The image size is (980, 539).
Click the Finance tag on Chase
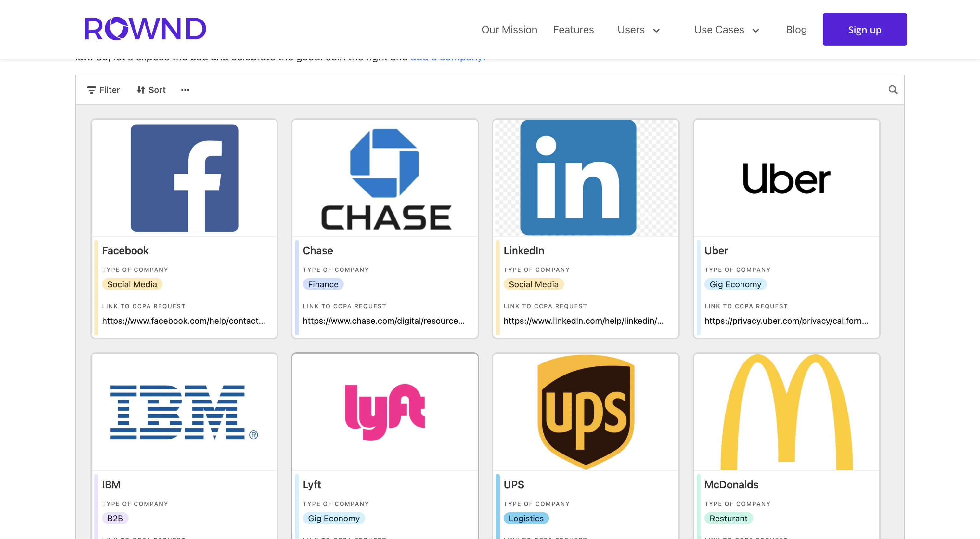point(323,284)
